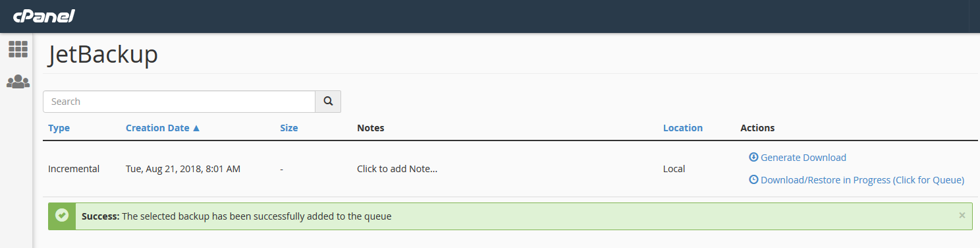Click the magnifier search button
This screenshot has width=980, height=248.
pos(328,102)
